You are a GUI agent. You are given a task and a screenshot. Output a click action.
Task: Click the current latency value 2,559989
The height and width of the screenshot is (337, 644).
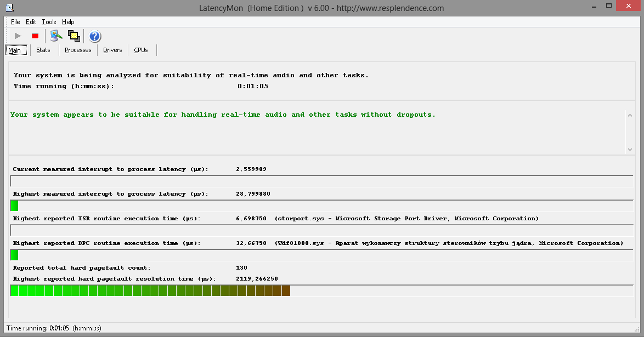[251, 169]
